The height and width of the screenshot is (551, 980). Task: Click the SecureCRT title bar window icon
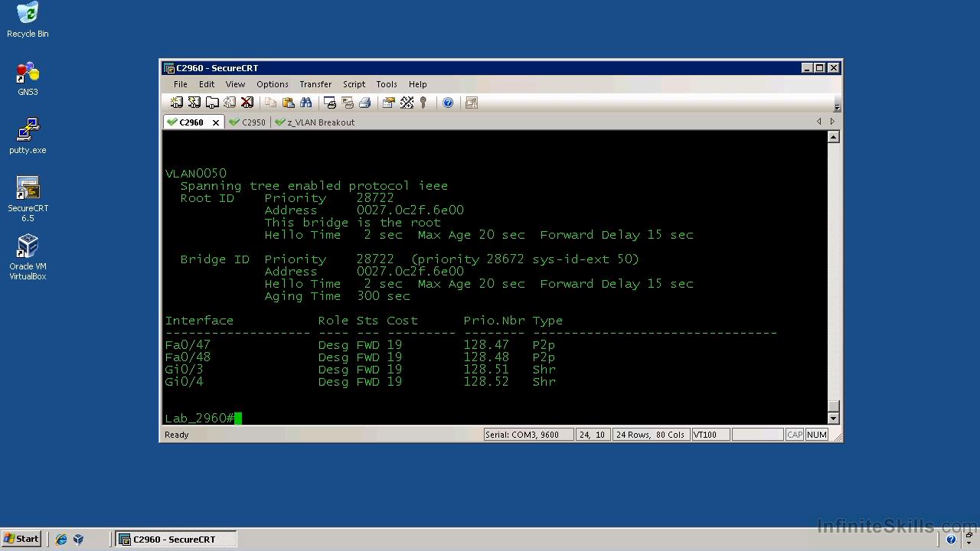click(x=169, y=68)
